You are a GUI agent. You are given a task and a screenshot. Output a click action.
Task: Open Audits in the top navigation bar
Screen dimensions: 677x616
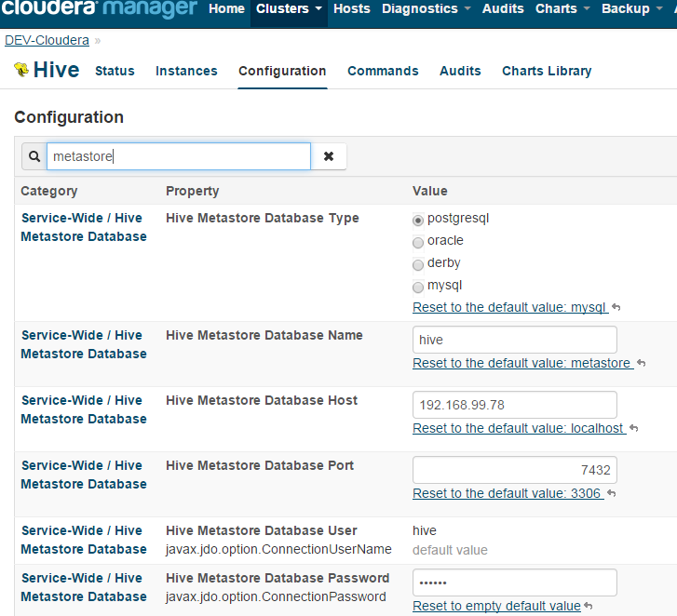[x=503, y=8]
